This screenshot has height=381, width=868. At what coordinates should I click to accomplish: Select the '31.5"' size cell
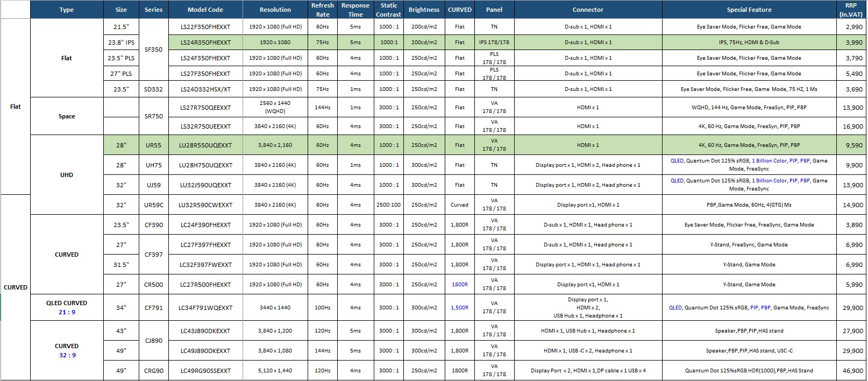[122, 265]
